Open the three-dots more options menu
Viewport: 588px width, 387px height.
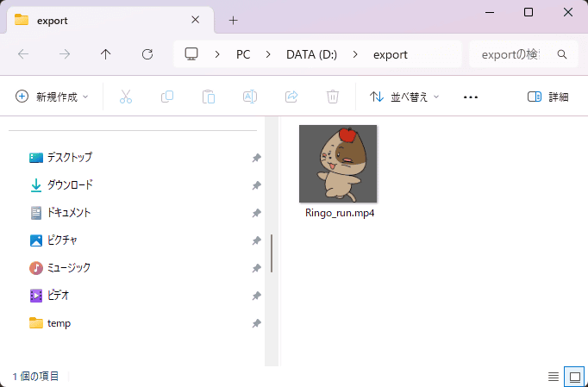click(471, 97)
